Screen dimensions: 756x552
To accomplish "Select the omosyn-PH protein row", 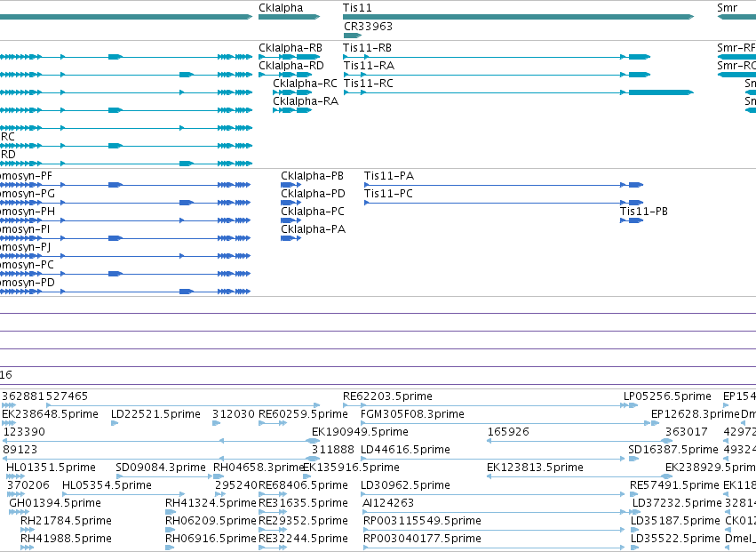I will (x=125, y=220).
